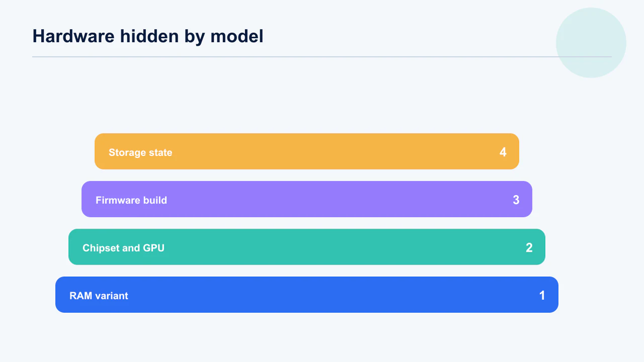Click number 2 on the teal bar
Viewport: 644px width, 362px height.
click(529, 248)
